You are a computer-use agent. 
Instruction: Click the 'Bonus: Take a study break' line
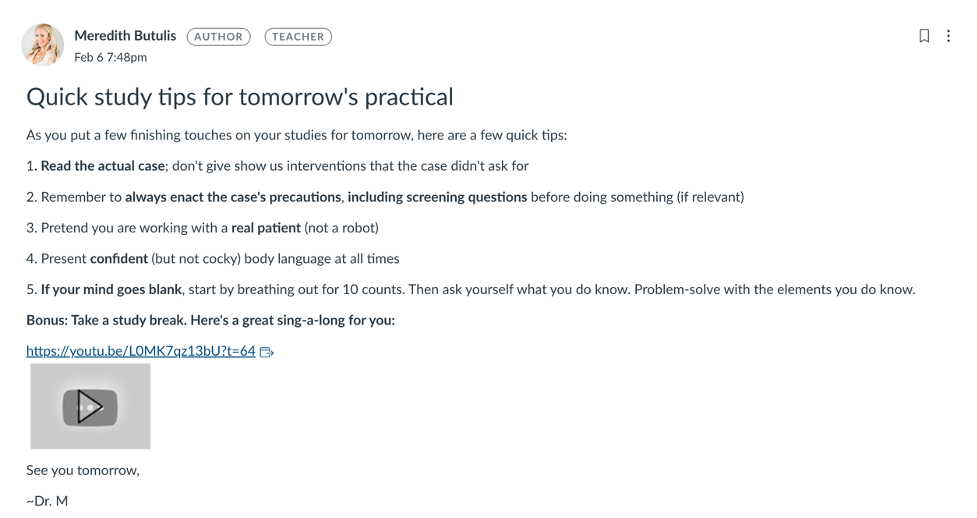(211, 320)
